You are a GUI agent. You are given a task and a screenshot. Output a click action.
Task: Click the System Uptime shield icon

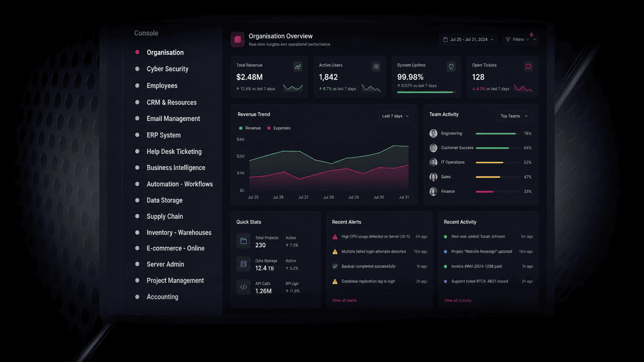pos(451,67)
